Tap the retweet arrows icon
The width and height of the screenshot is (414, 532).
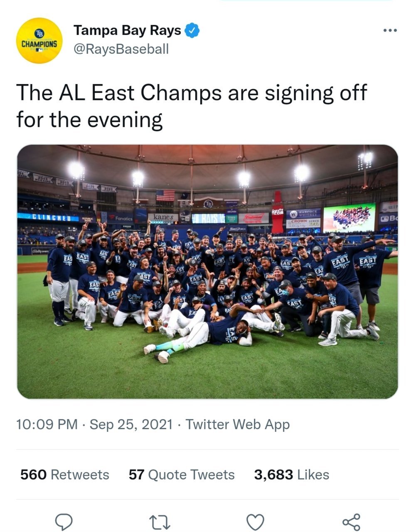point(160,522)
